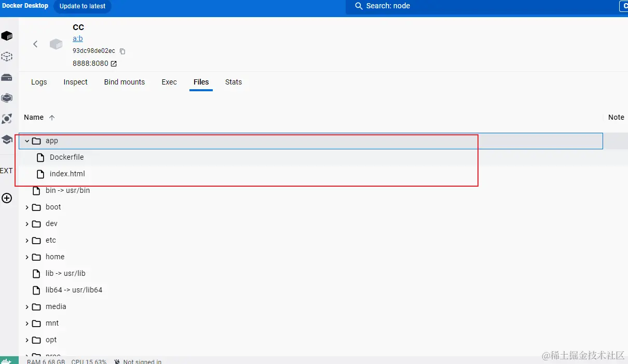Switch to the Logs tab
The image size is (628, 364).
point(39,82)
